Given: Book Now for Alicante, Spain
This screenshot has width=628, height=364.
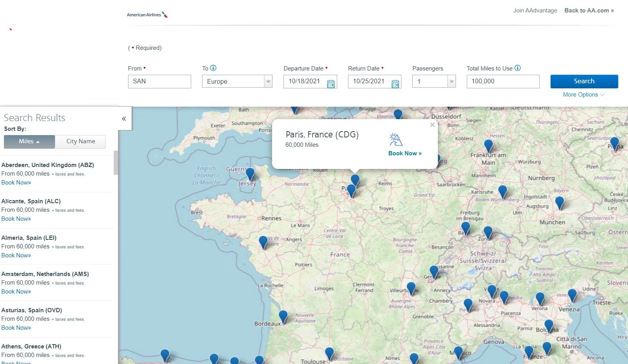Looking at the screenshot, I should (16, 219).
